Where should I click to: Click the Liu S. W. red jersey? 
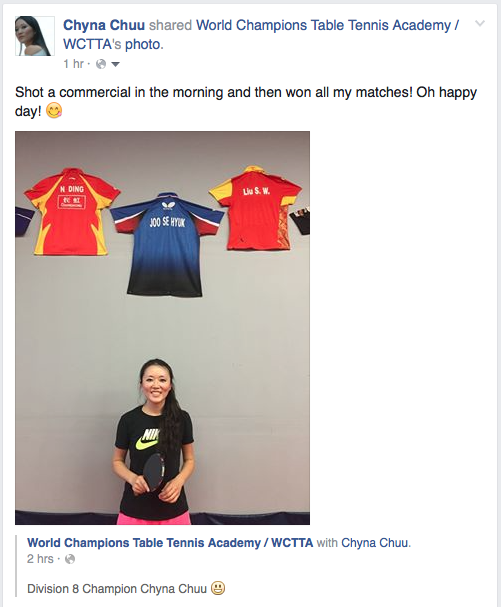click(256, 208)
